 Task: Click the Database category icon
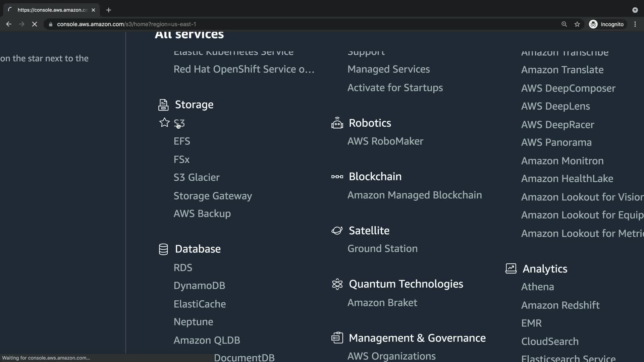click(163, 249)
